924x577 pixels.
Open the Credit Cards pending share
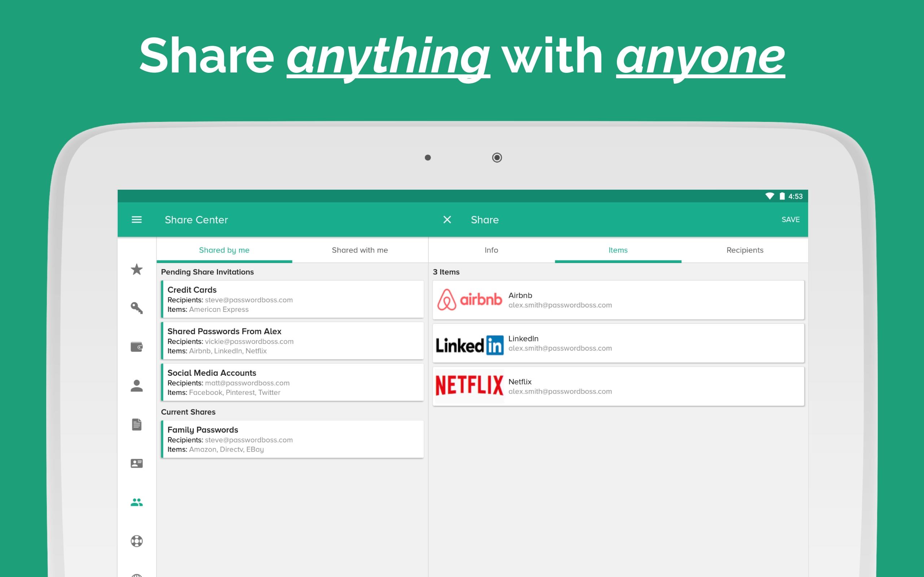coord(292,299)
